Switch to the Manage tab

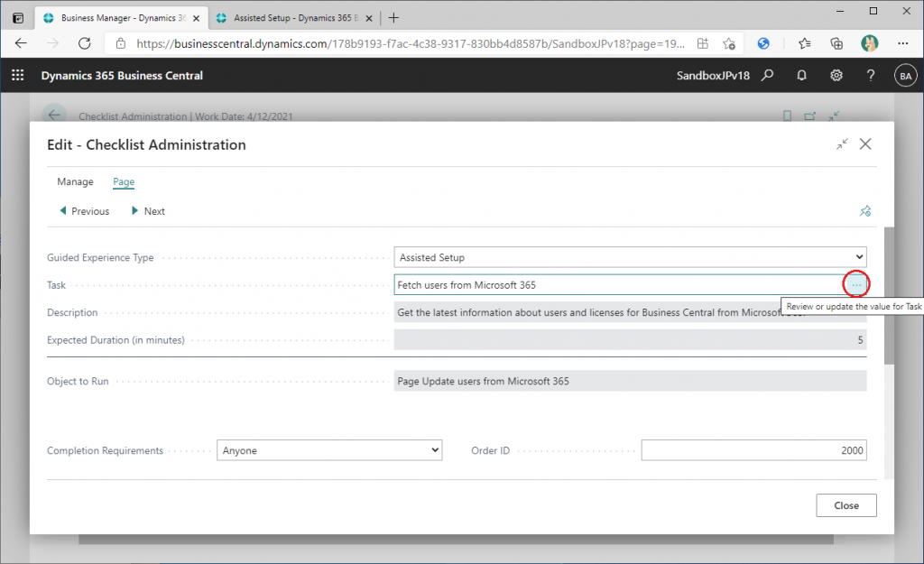[75, 181]
